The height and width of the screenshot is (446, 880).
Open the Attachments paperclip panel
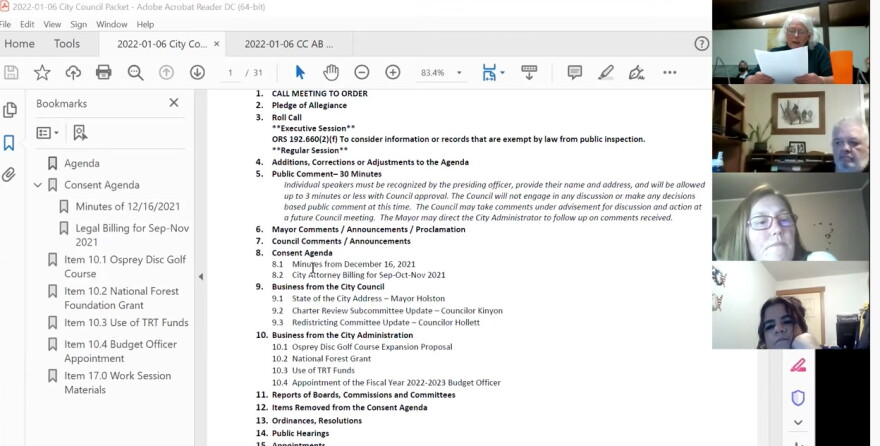point(8,174)
